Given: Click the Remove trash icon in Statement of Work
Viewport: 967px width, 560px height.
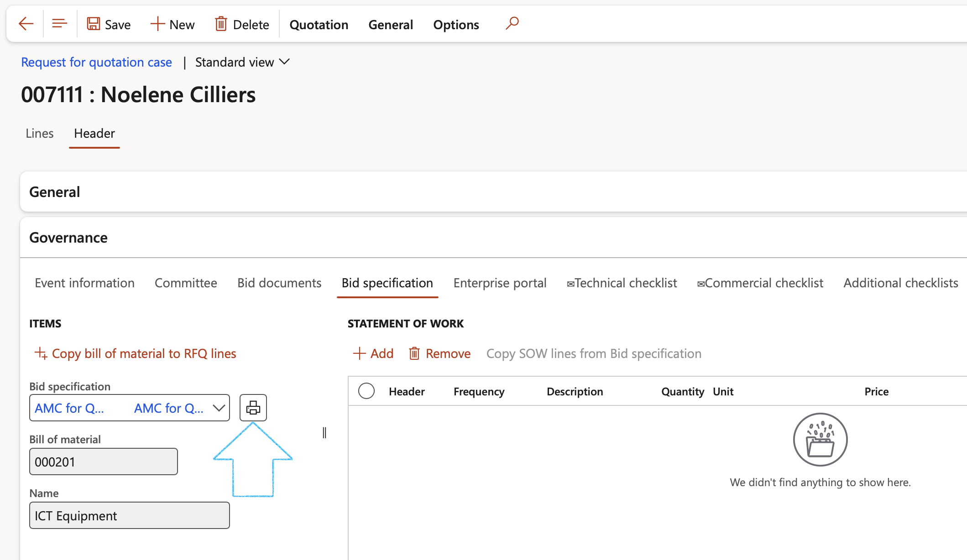Looking at the screenshot, I should click(414, 353).
